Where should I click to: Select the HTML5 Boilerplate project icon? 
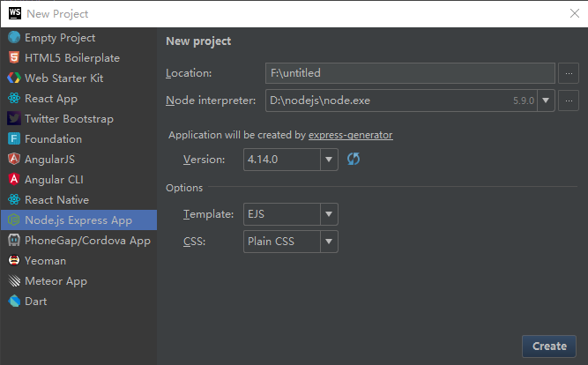tap(14, 58)
